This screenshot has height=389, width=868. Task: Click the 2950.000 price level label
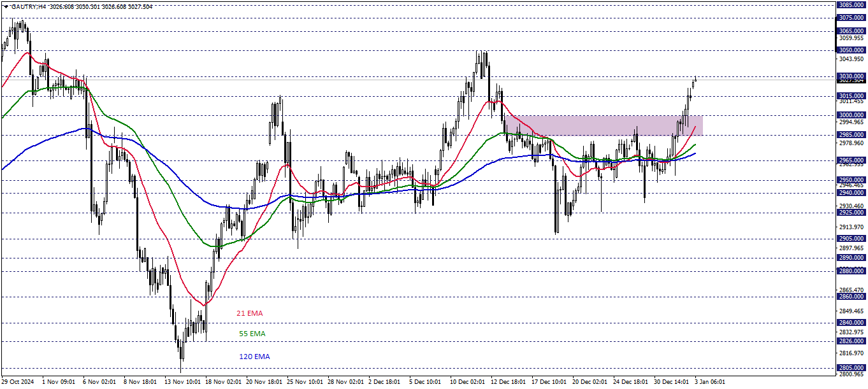851,180
